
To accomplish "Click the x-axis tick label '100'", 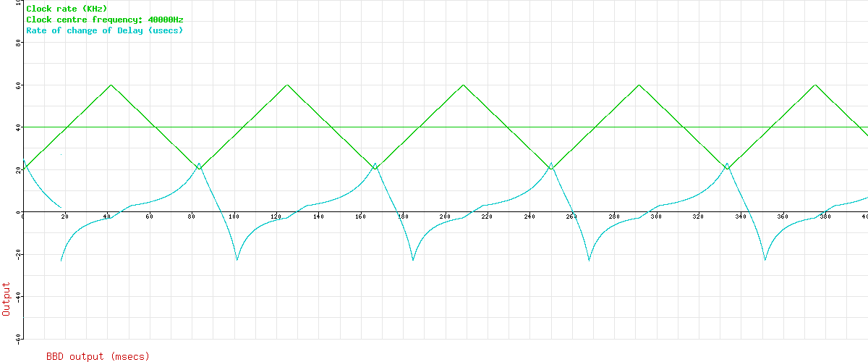I will coord(234,216).
